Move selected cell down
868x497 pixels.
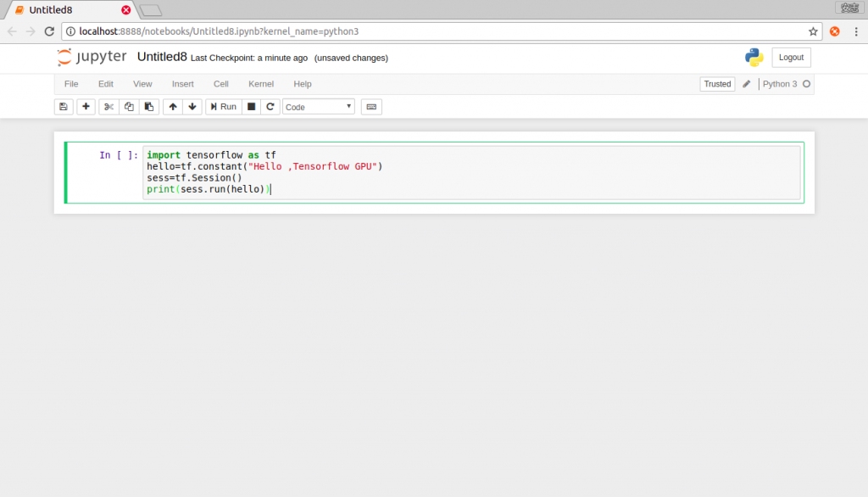coord(192,107)
